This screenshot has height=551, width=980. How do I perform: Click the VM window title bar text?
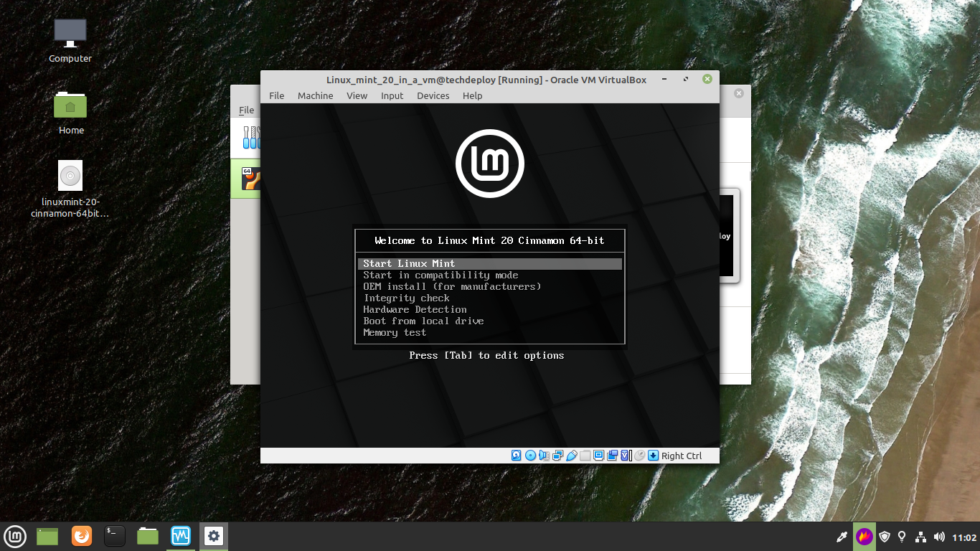[486, 80]
